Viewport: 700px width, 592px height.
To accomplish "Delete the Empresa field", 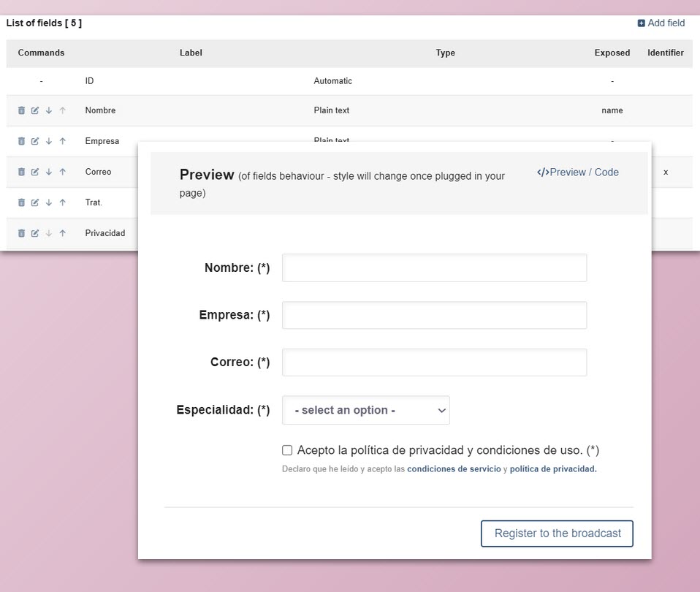I will [21, 141].
